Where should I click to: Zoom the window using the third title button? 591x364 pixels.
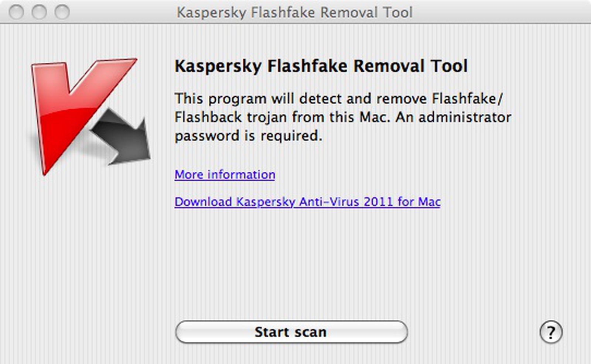pos(62,12)
